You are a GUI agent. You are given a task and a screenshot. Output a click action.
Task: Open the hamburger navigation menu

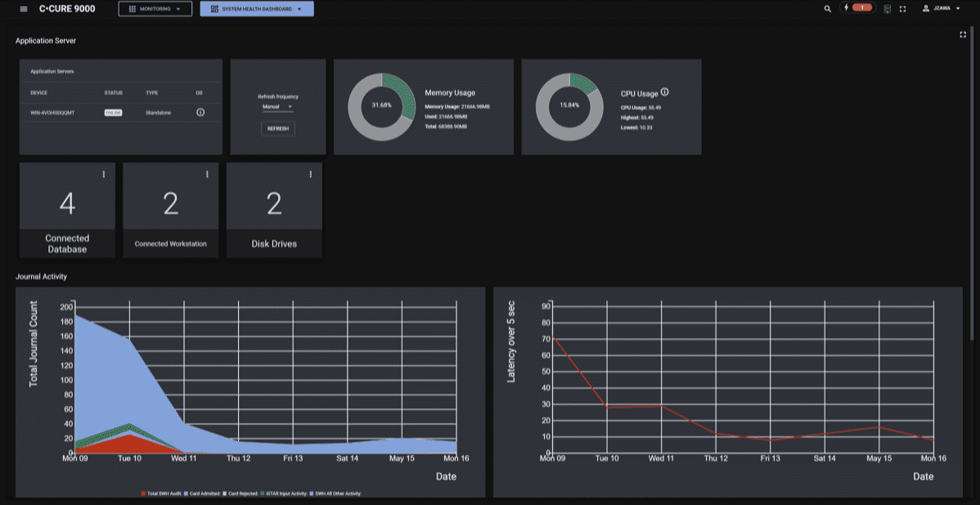coord(24,9)
